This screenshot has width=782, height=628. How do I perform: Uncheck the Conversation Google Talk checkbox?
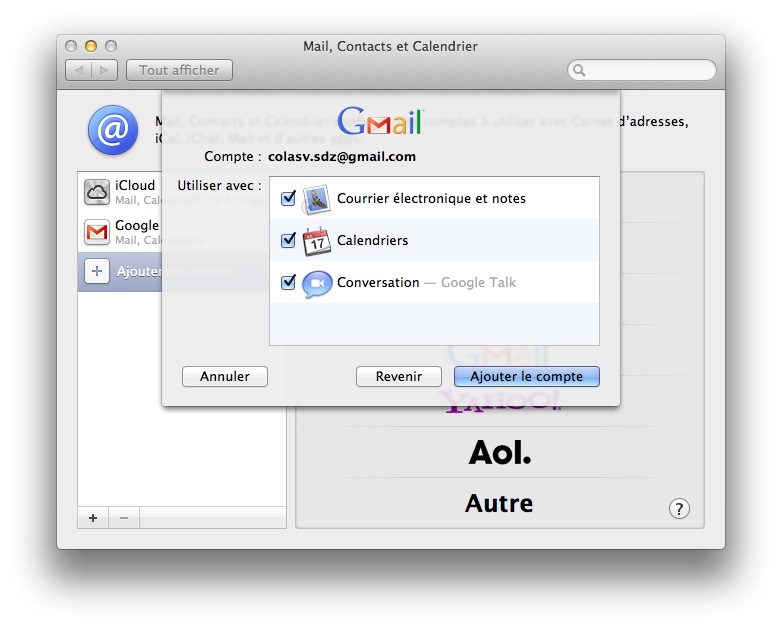click(x=288, y=282)
